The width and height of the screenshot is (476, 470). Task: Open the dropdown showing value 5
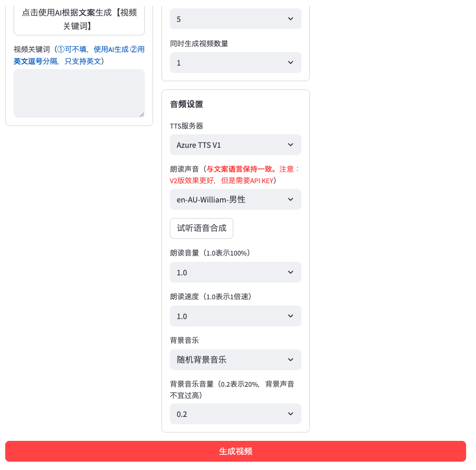click(235, 19)
